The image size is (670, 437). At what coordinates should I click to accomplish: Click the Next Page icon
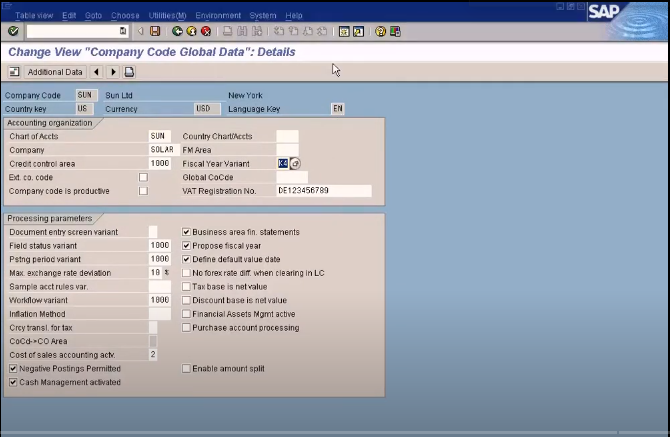(x=308, y=31)
